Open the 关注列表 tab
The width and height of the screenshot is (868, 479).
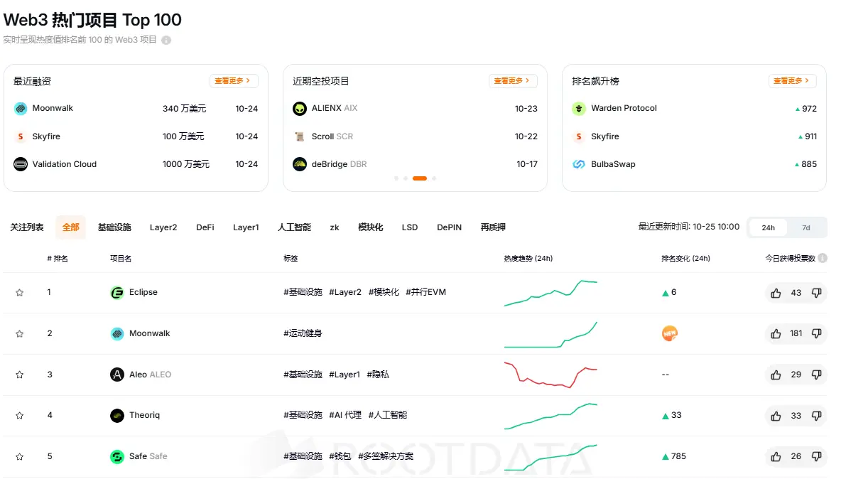pyautogui.click(x=26, y=227)
